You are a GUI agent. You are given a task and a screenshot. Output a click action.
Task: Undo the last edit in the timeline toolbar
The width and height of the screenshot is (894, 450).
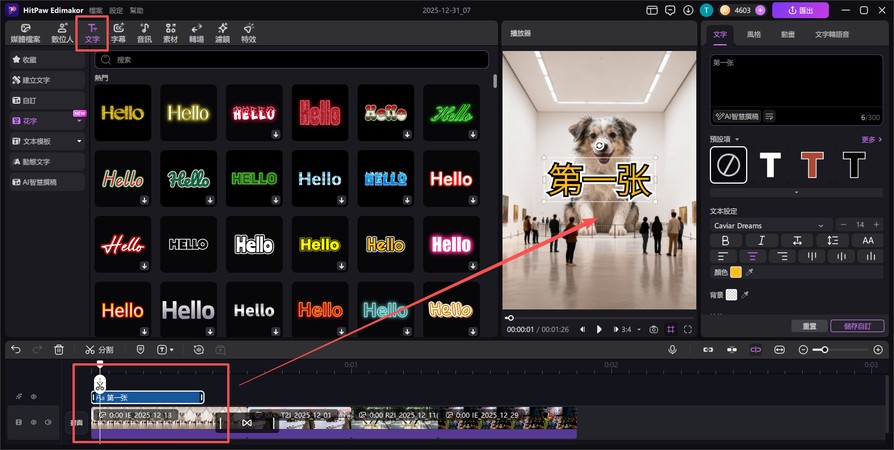(x=16, y=350)
